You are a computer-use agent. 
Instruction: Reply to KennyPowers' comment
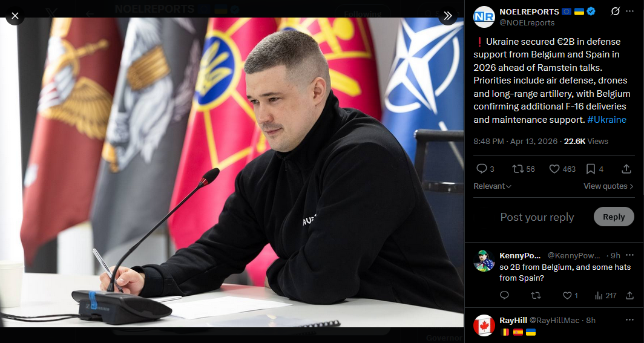click(504, 295)
